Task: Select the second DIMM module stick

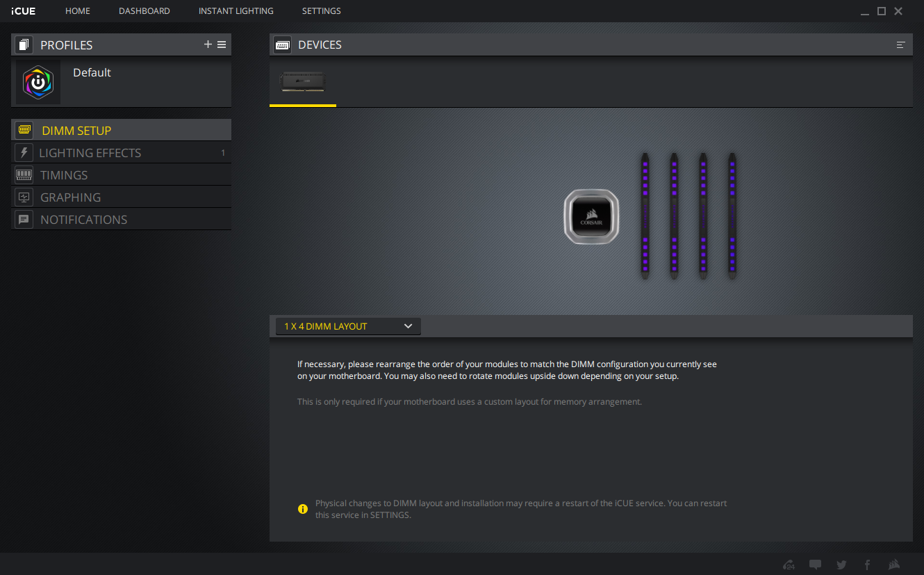Action: 674,216
